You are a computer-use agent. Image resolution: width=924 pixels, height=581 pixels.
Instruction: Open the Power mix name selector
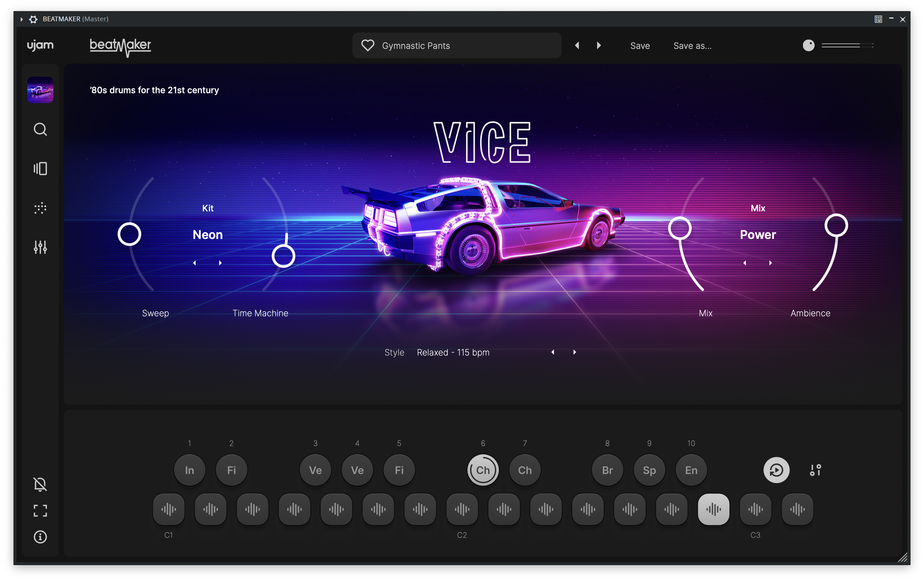pyautogui.click(x=758, y=235)
